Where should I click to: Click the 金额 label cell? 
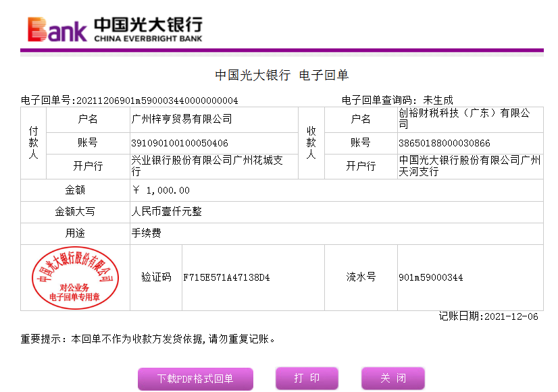tap(75, 190)
